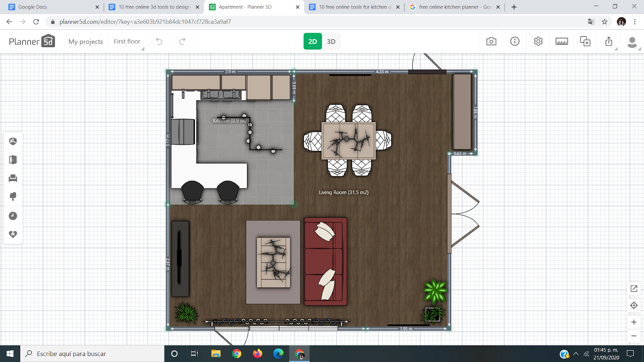Undo the last action
This screenshot has width=644, height=362.
[159, 41]
